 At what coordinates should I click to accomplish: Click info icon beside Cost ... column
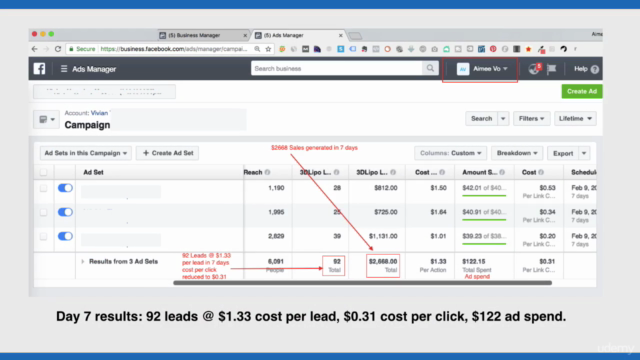pos(442,172)
